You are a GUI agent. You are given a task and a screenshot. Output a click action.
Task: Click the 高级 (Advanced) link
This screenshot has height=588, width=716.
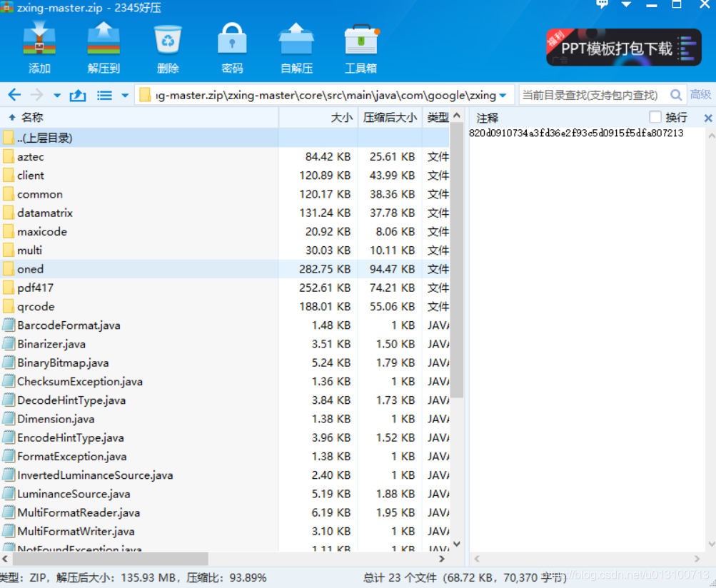pos(700,94)
